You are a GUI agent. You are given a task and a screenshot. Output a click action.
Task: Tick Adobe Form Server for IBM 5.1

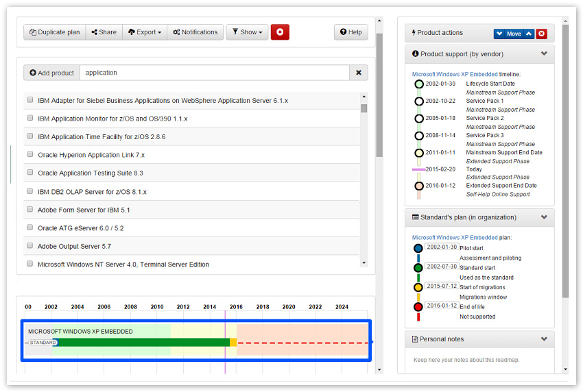point(30,210)
